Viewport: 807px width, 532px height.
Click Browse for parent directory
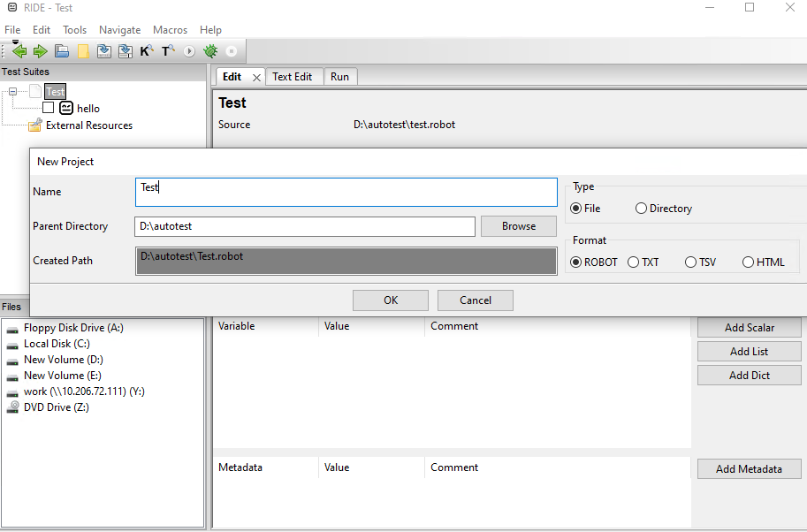click(519, 226)
